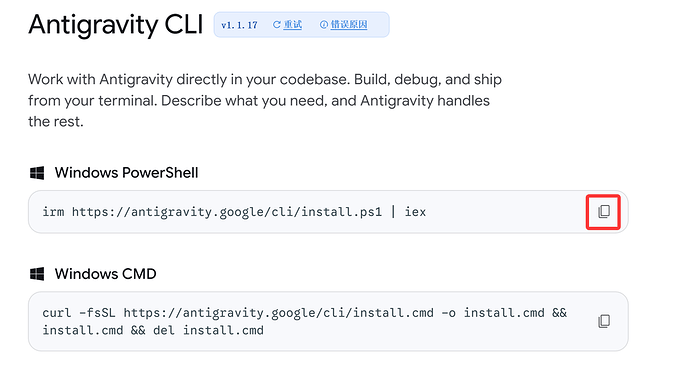Screen dimensions: 690x371
Task: Click the v1.1.17 version label
Action: pyautogui.click(x=239, y=25)
